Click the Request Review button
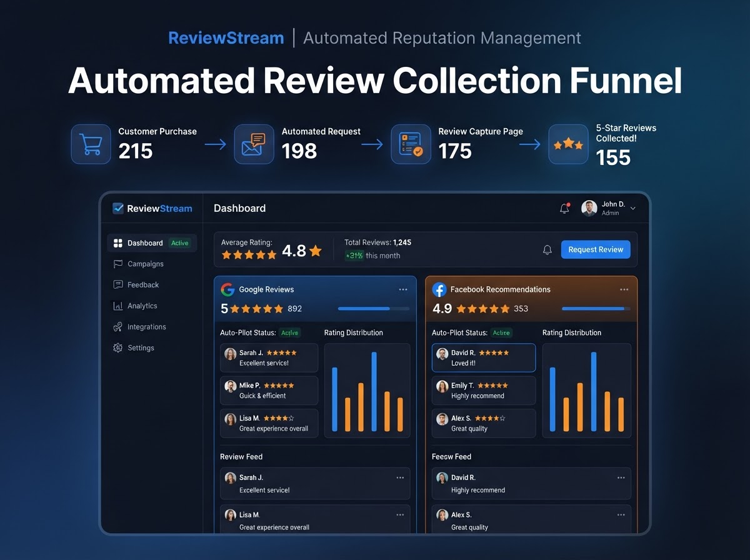Viewport: 750px width, 560px height. 596,249
